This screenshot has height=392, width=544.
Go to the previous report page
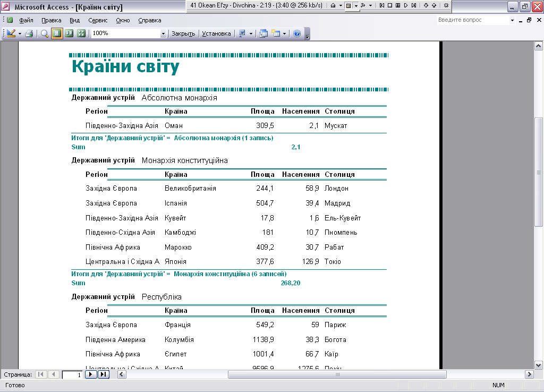[x=54, y=374]
